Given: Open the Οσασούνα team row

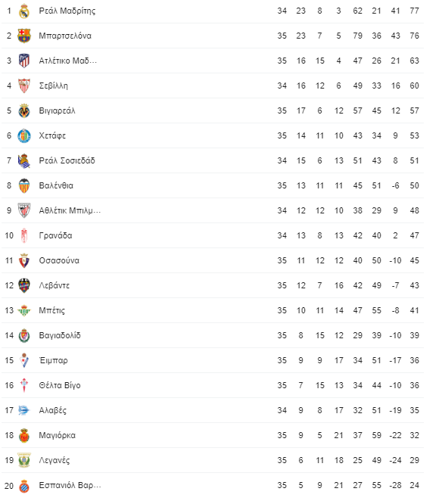Looking at the screenshot, I should [213, 260].
